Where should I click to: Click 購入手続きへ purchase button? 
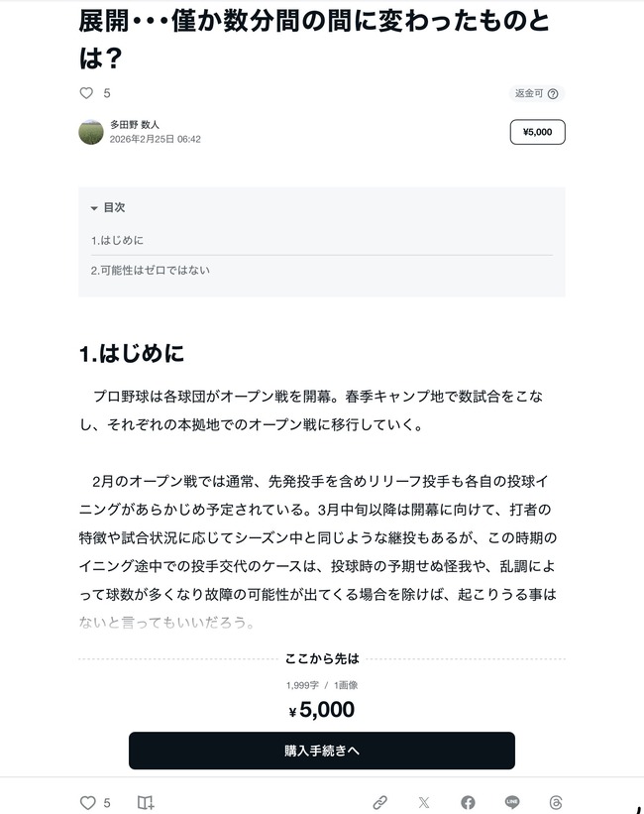[322, 751]
